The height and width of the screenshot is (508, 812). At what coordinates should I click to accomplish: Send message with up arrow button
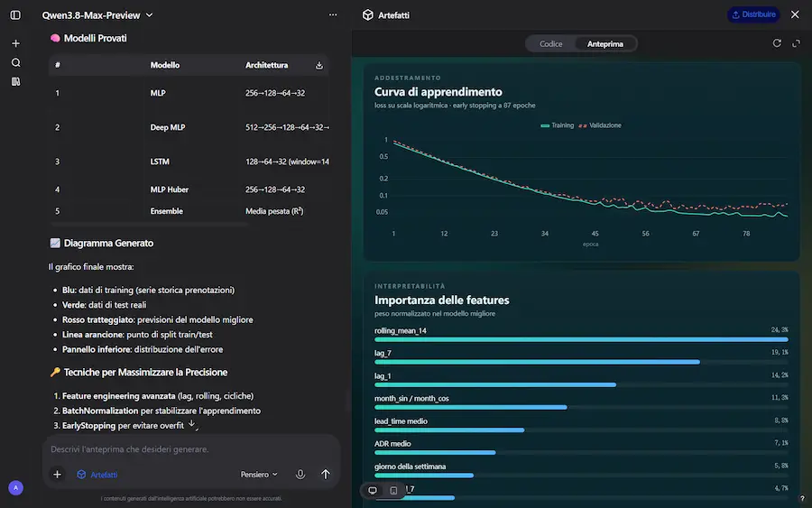325,475
